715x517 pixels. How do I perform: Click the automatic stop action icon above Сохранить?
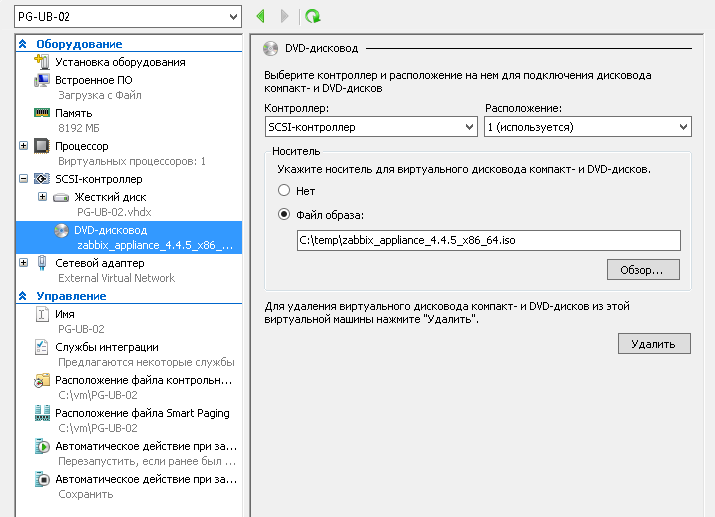[x=42, y=479]
